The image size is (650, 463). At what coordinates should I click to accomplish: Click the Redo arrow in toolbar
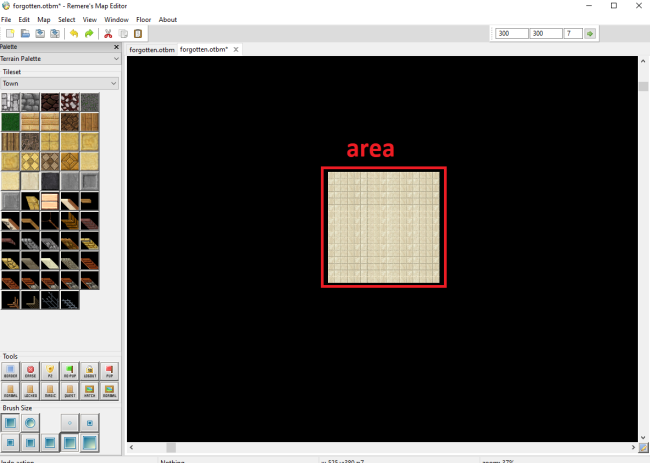pyautogui.click(x=89, y=33)
